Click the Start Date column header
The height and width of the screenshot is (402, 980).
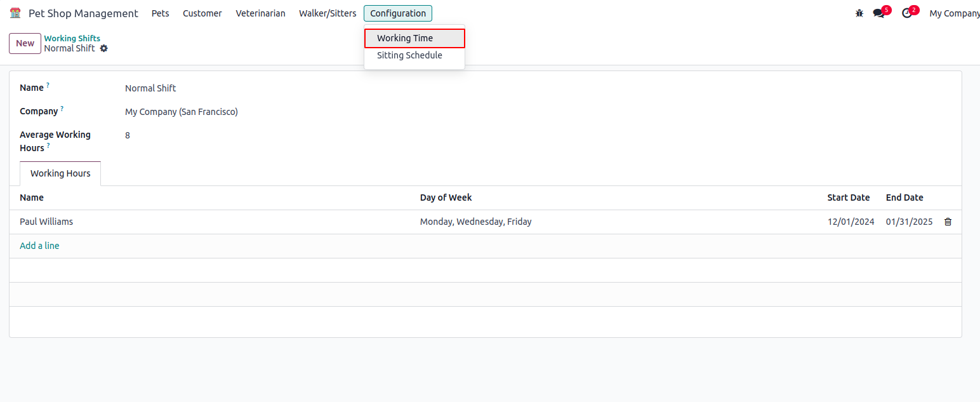849,198
